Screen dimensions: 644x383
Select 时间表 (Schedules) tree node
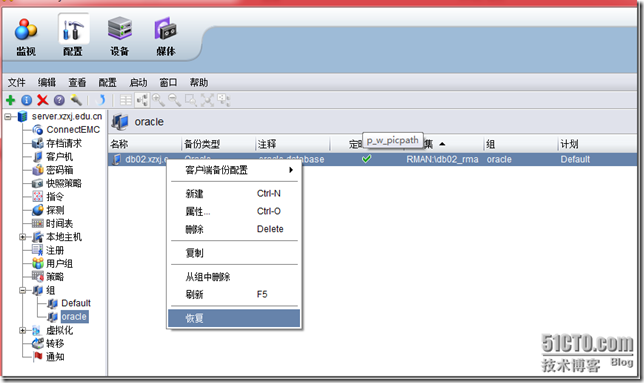(60, 224)
